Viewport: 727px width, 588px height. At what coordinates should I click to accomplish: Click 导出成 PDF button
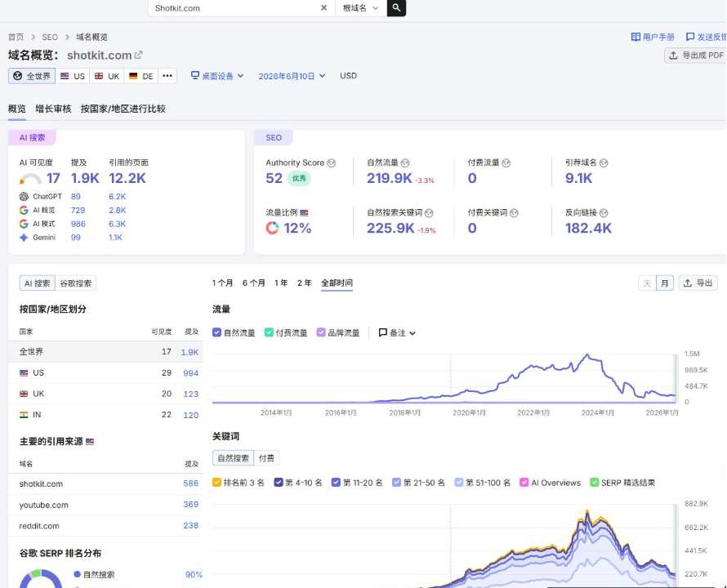click(x=695, y=56)
